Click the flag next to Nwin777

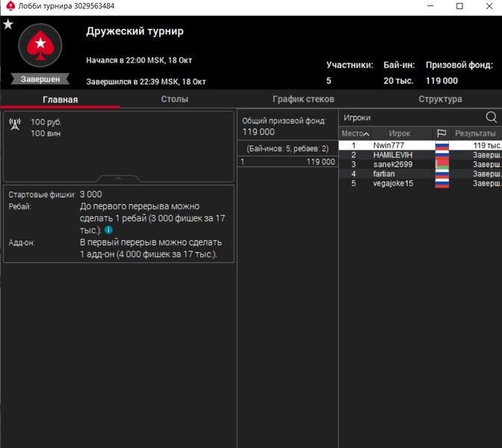[441, 145]
